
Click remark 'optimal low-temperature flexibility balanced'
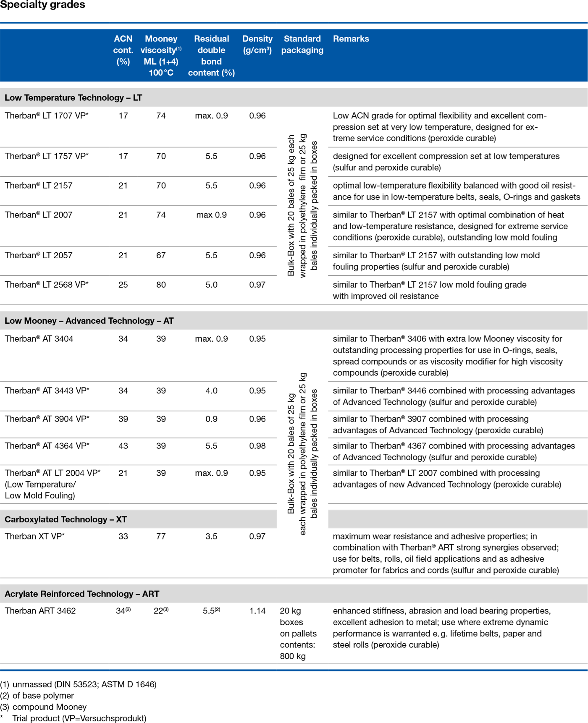pos(457,191)
